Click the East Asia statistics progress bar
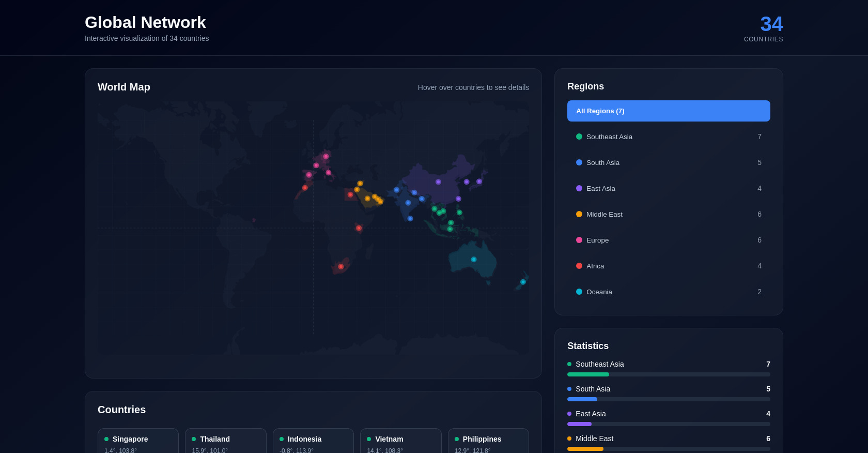The height and width of the screenshot is (453, 868). tap(669, 424)
